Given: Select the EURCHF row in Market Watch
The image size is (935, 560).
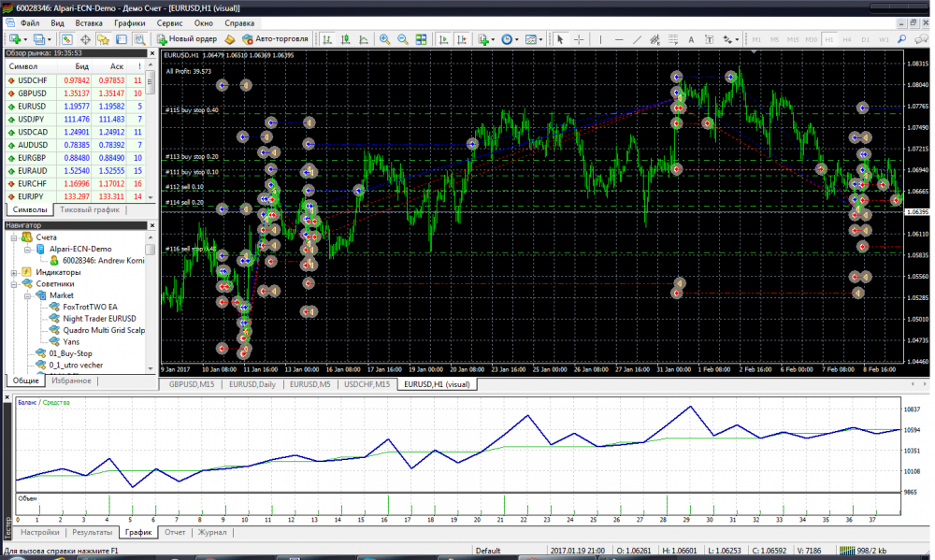Looking at the screenshot, I should pyautogui.click(x=75, y=183).
